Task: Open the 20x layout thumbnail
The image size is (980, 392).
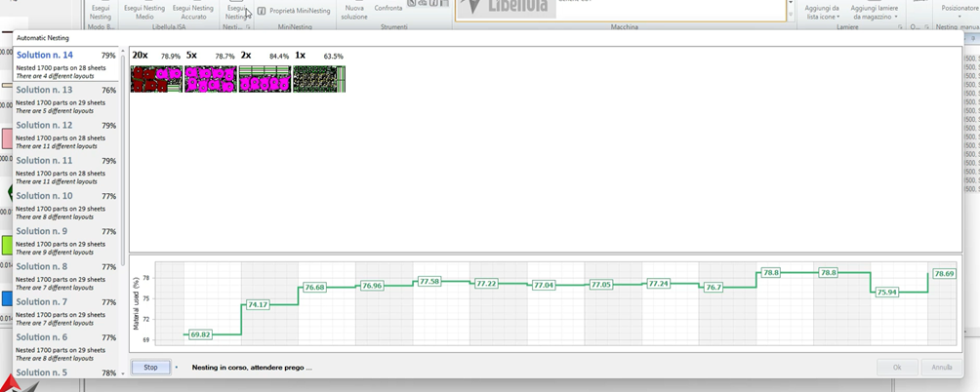Action: pos(156,79)
